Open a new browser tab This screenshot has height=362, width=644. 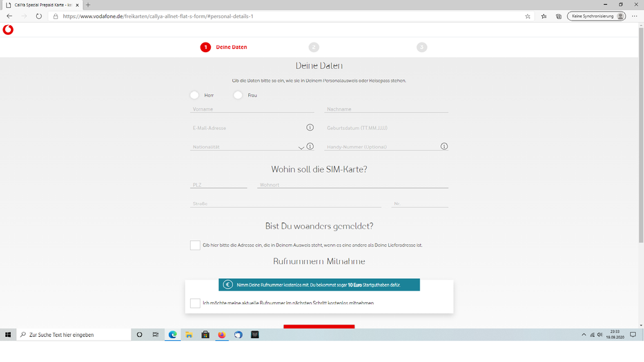pyautogui.click(x=88, y=5)
